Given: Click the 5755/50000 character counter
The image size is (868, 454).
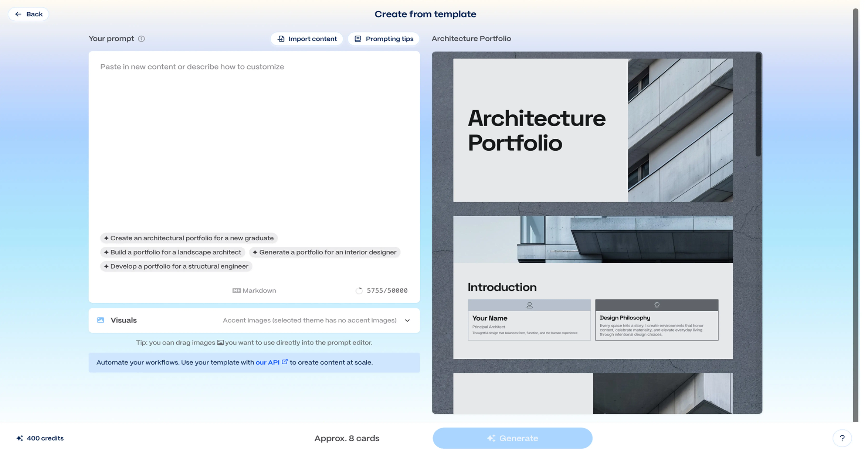Looking at the screenshot, I should point(387,291).
